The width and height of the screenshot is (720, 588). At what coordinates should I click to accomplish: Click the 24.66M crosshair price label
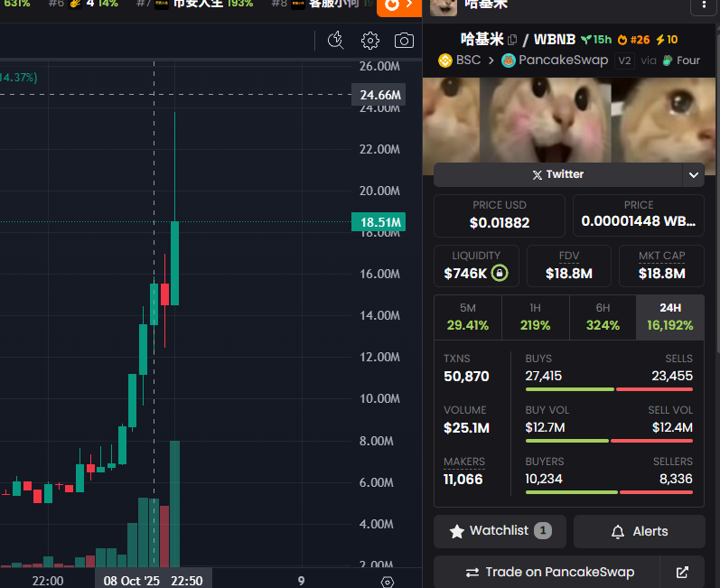379,95
